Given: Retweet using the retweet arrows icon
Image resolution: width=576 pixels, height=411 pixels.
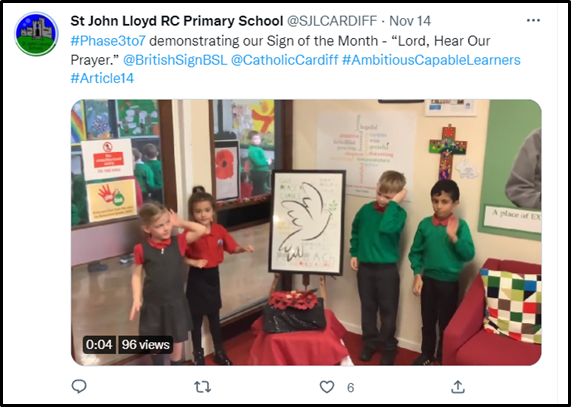Looking at the screenshot, I should 202,387.
